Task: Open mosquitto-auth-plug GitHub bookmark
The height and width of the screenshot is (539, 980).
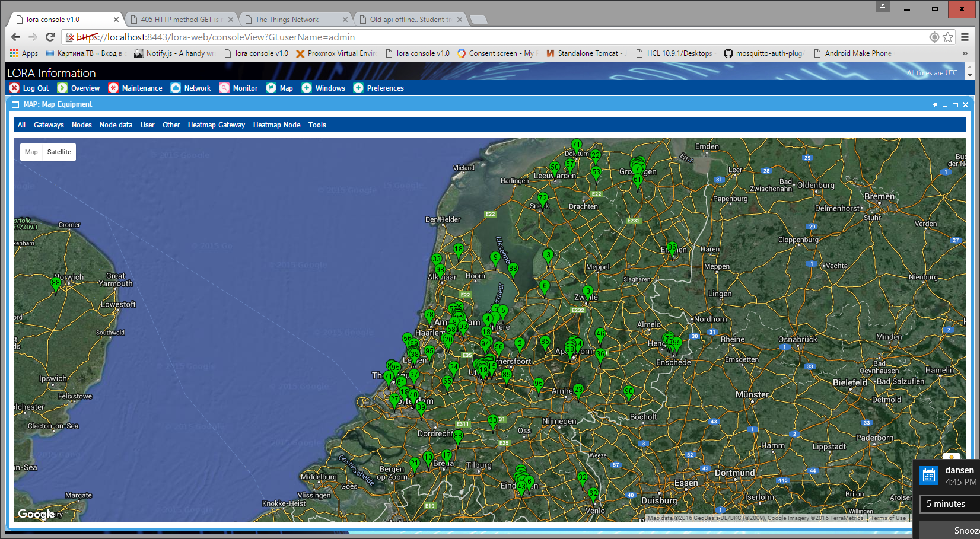Action: click(x=763, y=53)
